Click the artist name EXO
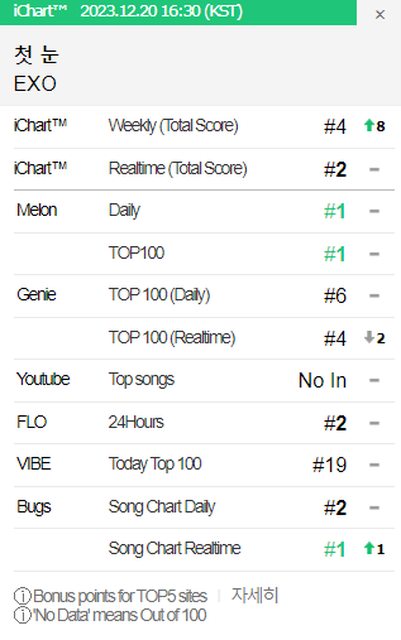The width and height of the screenshot is (401, 640). 35,84
